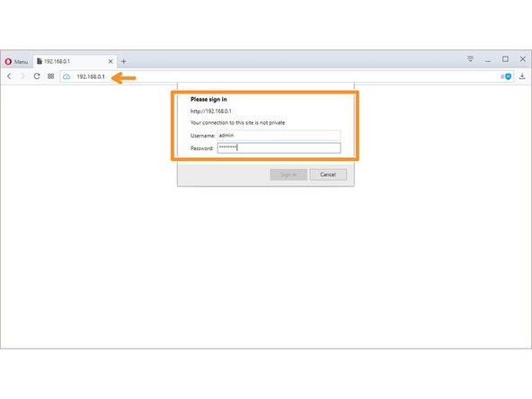
Task: Maximize the Opera window
Action: (505, 59)
